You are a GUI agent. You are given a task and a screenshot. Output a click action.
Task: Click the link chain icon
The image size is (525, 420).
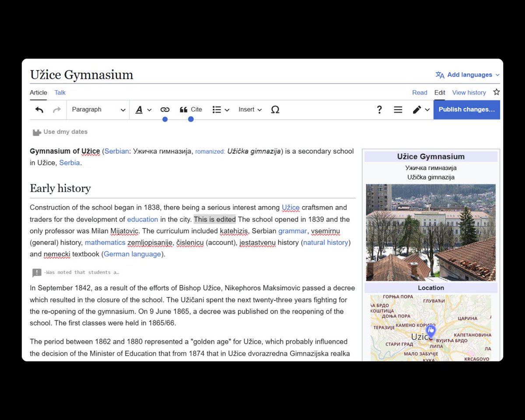pos(165,110)
